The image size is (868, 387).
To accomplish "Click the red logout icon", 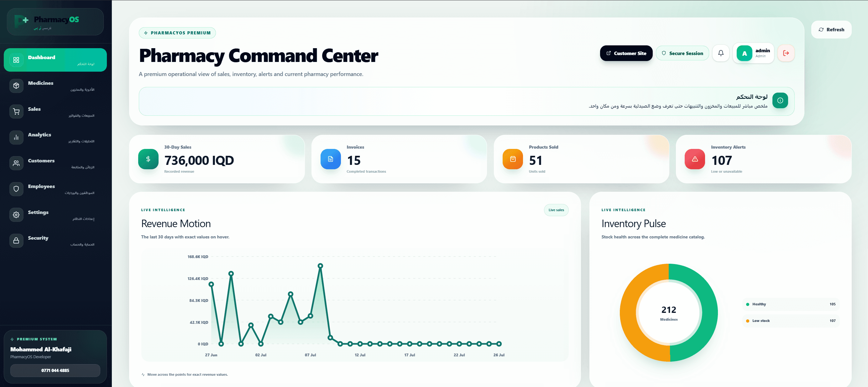I will [786, 53].
